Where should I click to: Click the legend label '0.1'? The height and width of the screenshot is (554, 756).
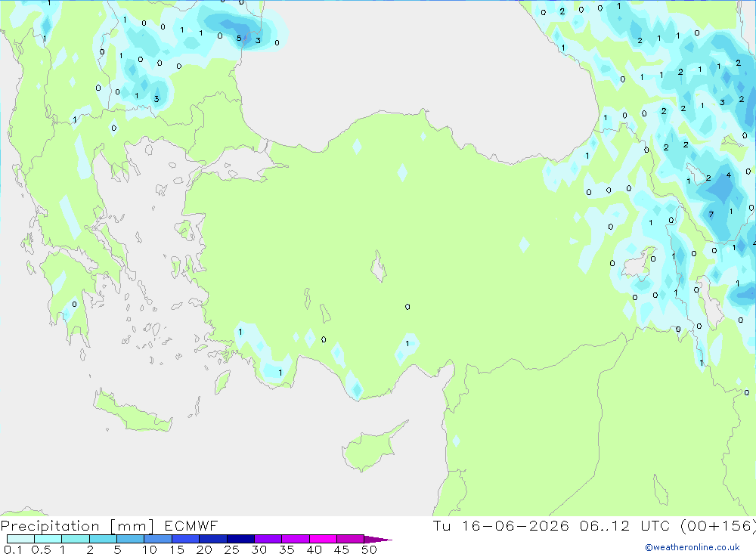point(13,549)
